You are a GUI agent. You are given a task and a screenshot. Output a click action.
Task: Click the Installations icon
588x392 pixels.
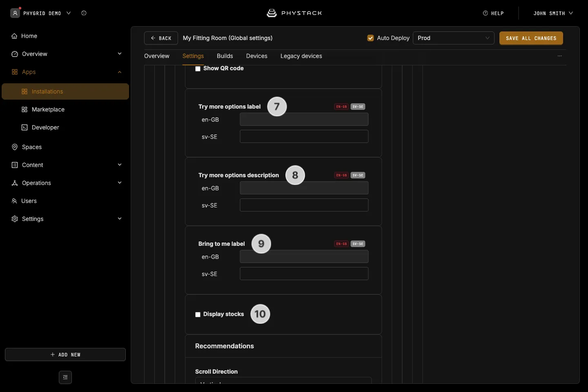pyautogui.click(x=24, y=91)
